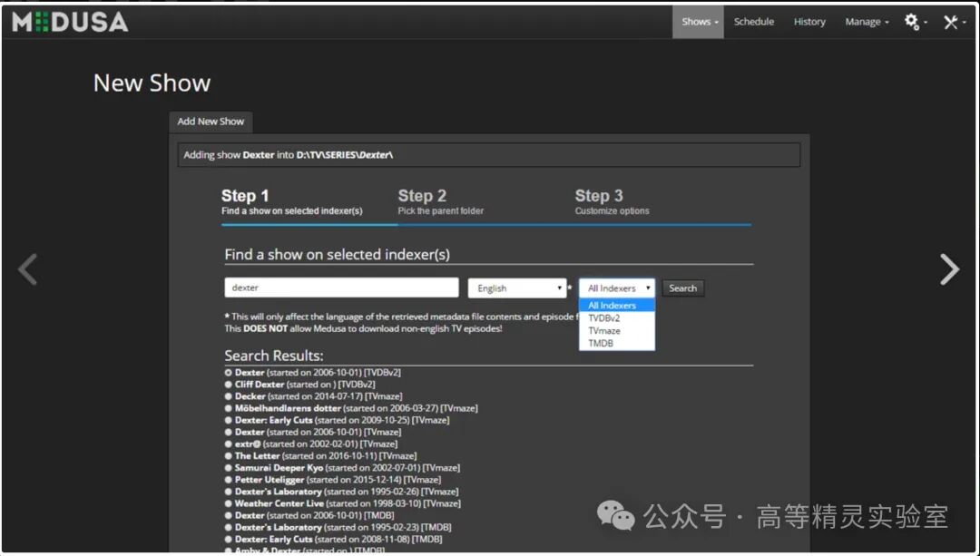Select Petter Uteligger radio
The height and width of the screenshot is (556, 980).
click(x=228, y=480)
